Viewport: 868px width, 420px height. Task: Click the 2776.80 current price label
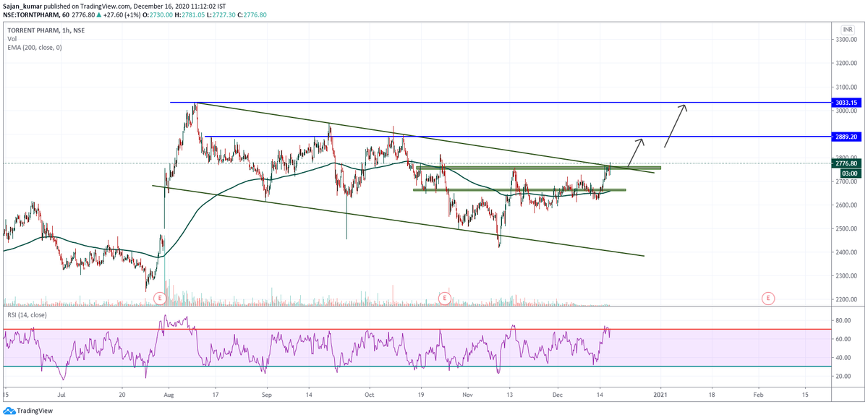tap(846, 163)
